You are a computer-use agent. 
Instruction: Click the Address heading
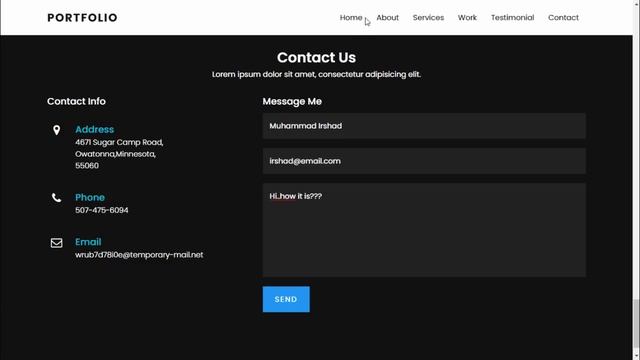[x=94, y=129]
